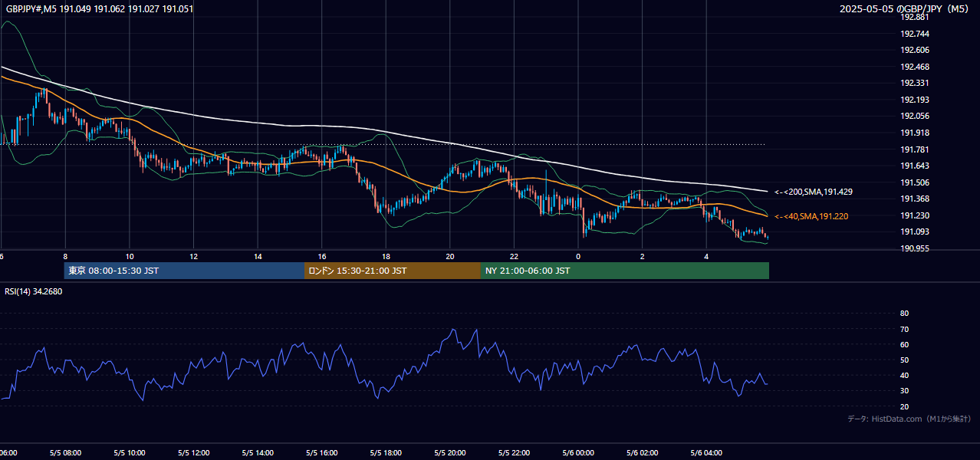Click RSI scale value 30
980x460 pixels.
pyautogui.click(x=904, y=391)
